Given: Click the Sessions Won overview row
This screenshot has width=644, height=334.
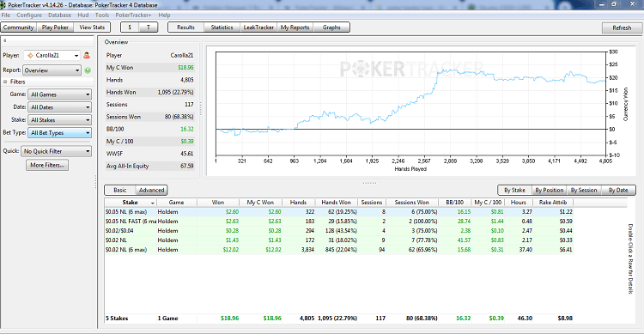Looking at the screenshot, I should click(149, 117).
